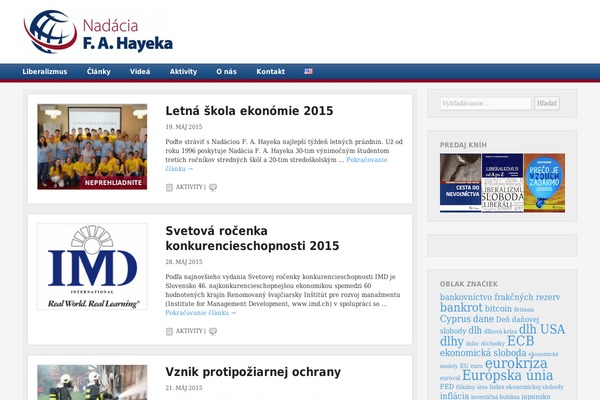600x400 pixels.
Task: Select the eurokríza tag
Action: point(516,363)
